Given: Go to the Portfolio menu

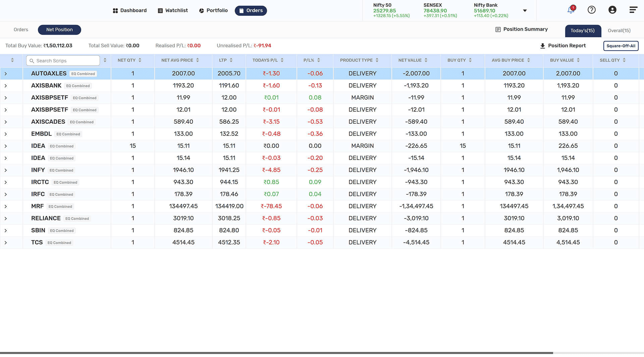Looking at the screenshot, I should click(x=213, y=10).
